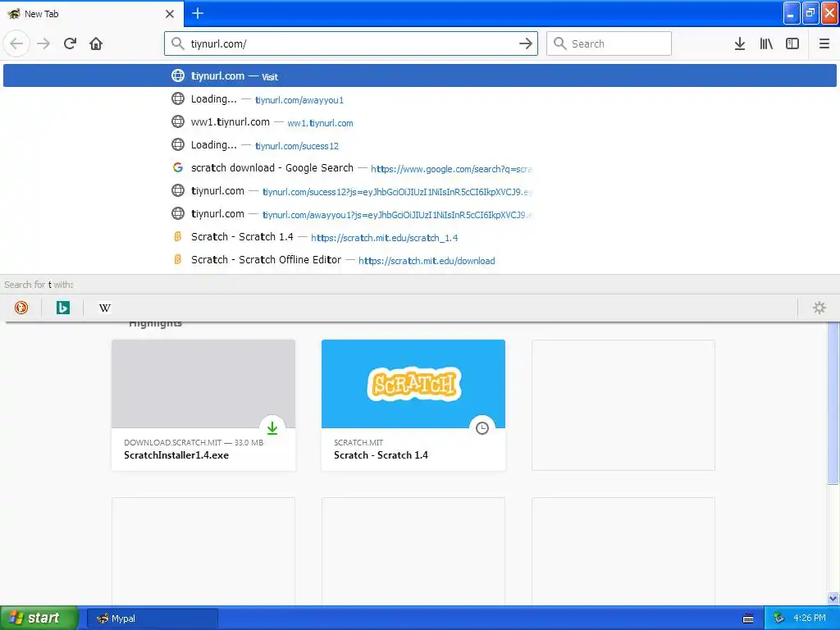Viewport: 840px width, 630px height.
Task: Click the Forward navigation arrow
Action: tap(43, 43)
